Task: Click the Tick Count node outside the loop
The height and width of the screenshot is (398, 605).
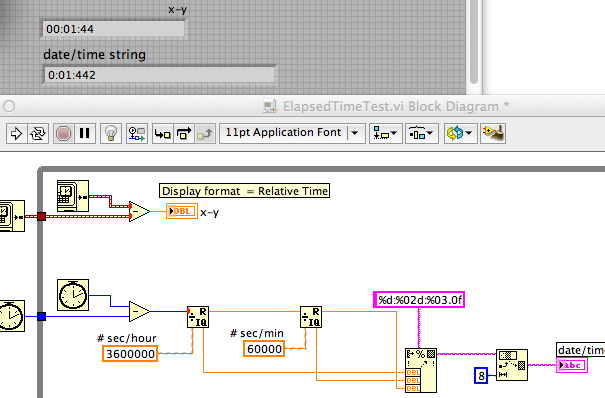Action: coord(12,316)
